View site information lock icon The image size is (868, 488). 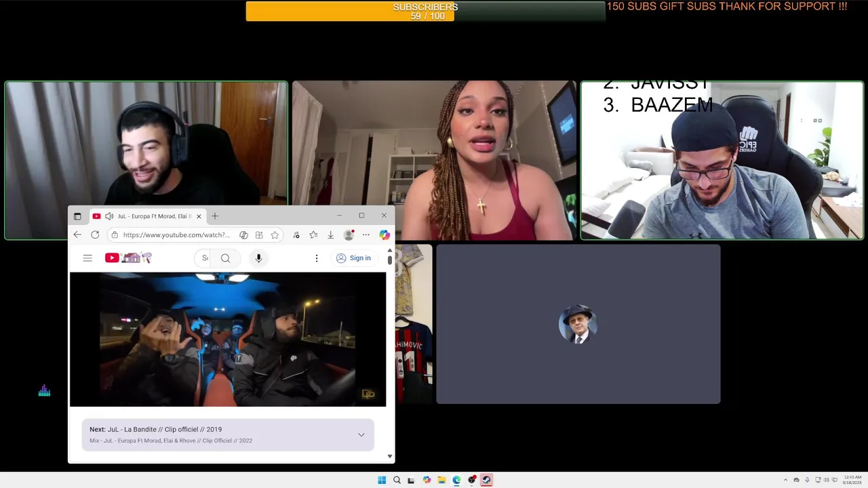pos(115,235)
